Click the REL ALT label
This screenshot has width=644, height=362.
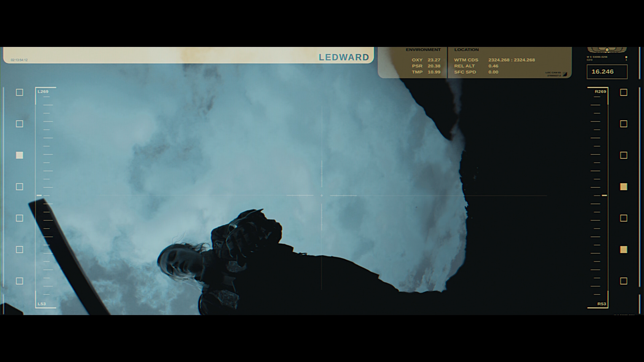point(465,66)
